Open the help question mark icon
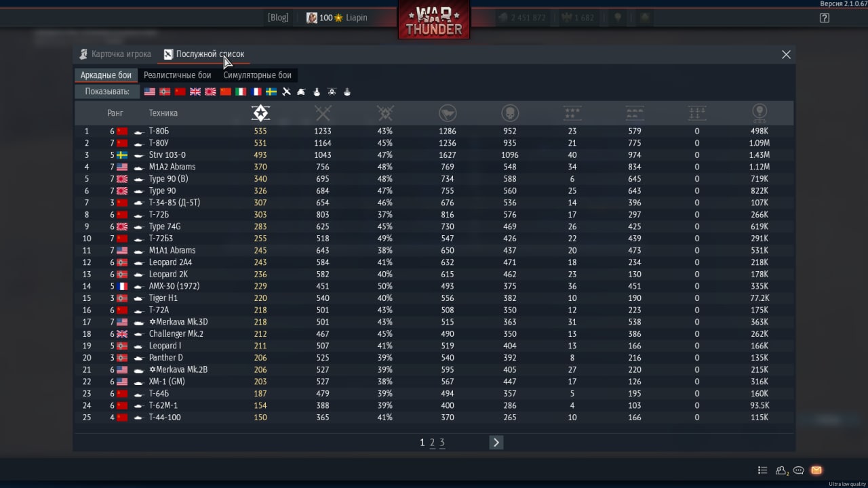The image size is (868, 488). (x=825, y=18)
